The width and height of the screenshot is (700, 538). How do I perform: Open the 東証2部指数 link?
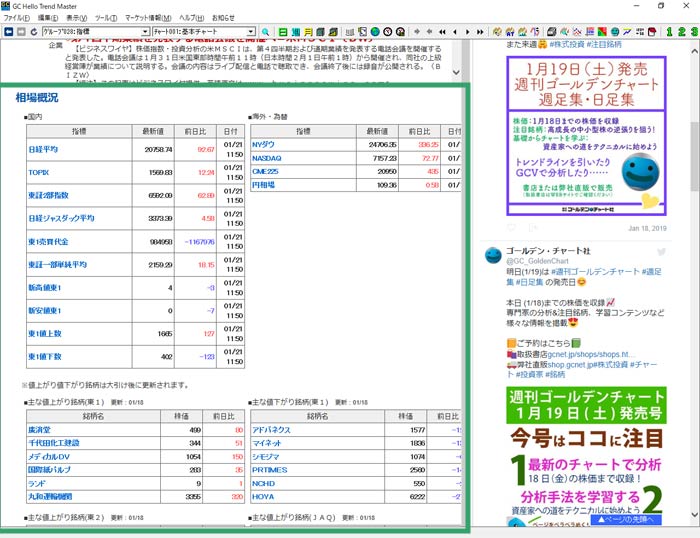coord(48,195)
